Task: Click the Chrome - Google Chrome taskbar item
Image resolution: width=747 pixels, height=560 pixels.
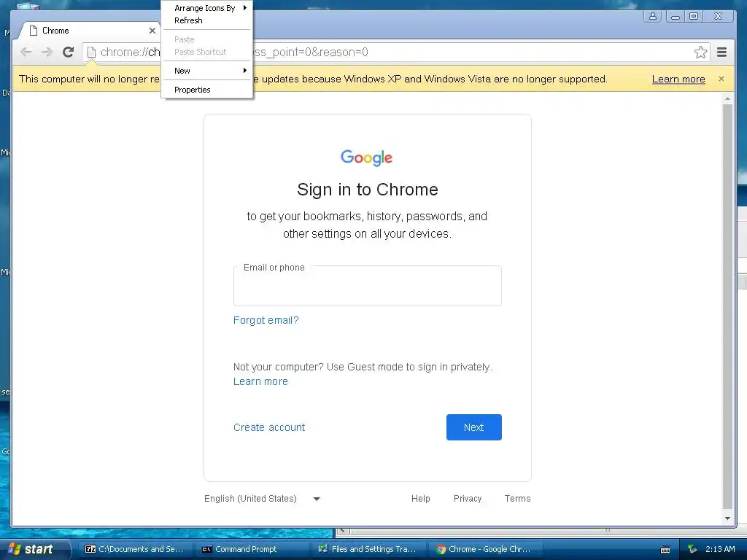Action: click(x=484, y=549)
